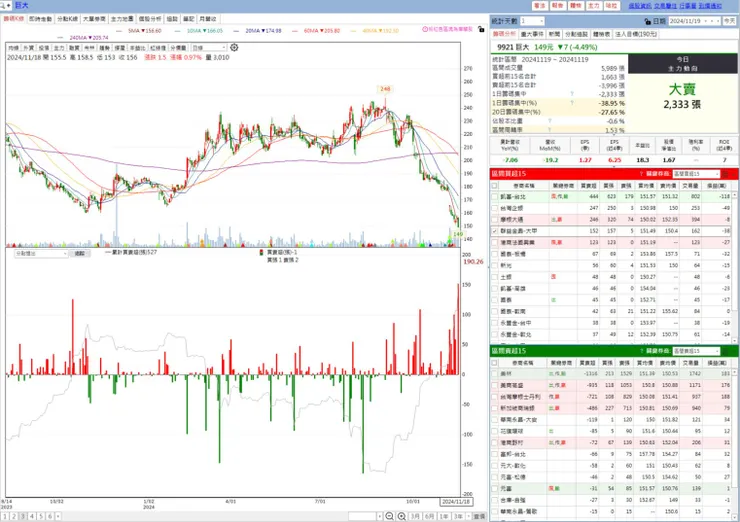Click the zoom in magnifier below the chart
This screenshot has height=522, width=740.
tap(402, 516)
